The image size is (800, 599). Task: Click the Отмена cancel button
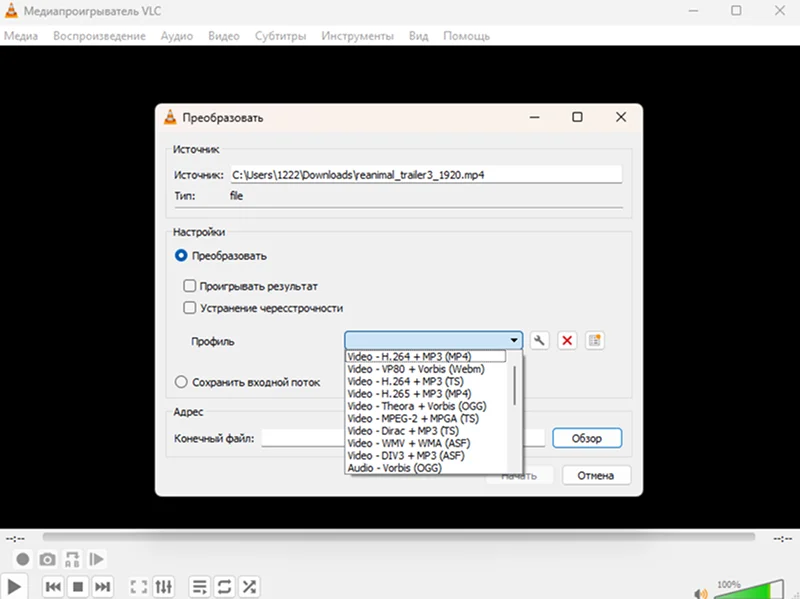(x=596, y=476)
